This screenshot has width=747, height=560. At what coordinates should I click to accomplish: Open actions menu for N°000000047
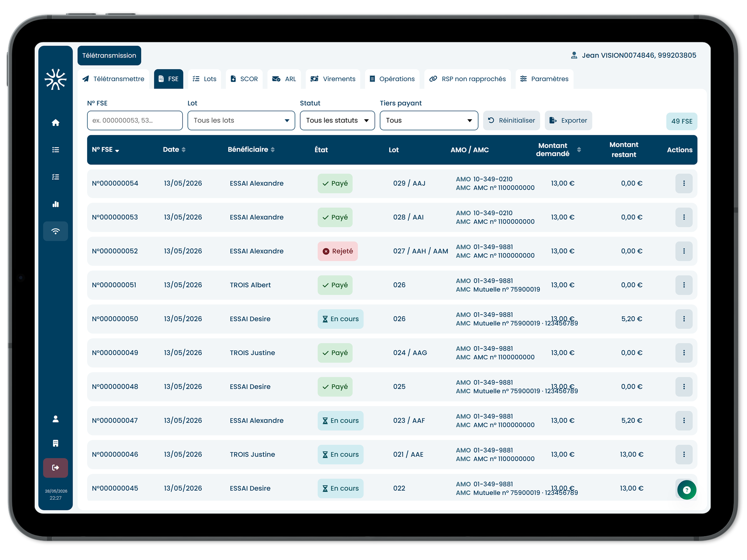tap(684, 421)
